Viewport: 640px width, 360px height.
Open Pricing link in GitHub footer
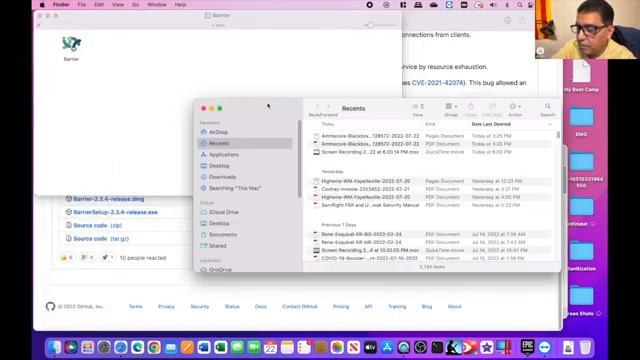(341, 307)
